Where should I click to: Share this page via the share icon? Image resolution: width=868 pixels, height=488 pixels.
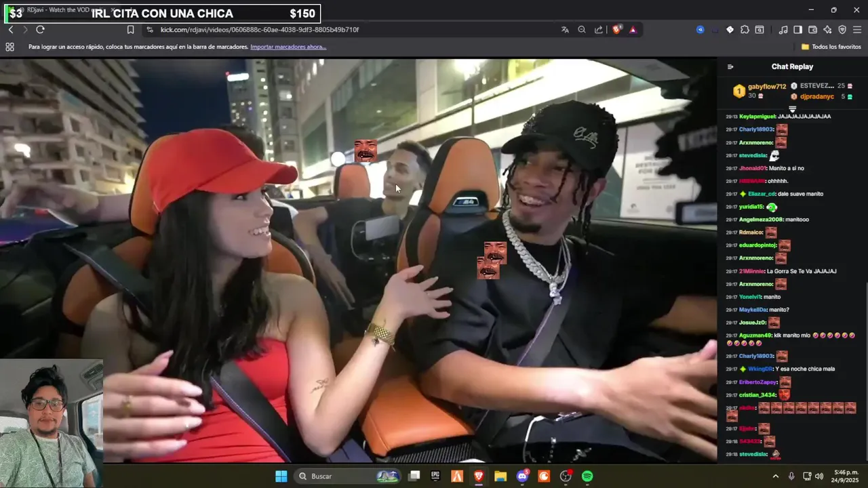(599, 30)
